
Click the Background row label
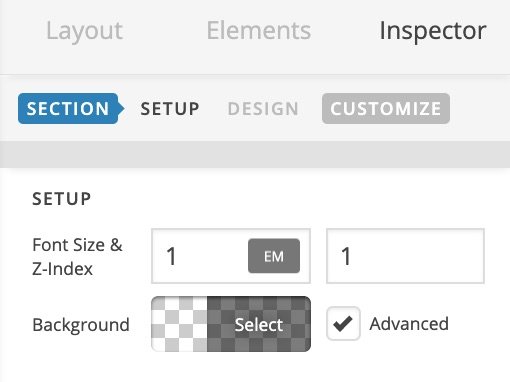[81, 325]
